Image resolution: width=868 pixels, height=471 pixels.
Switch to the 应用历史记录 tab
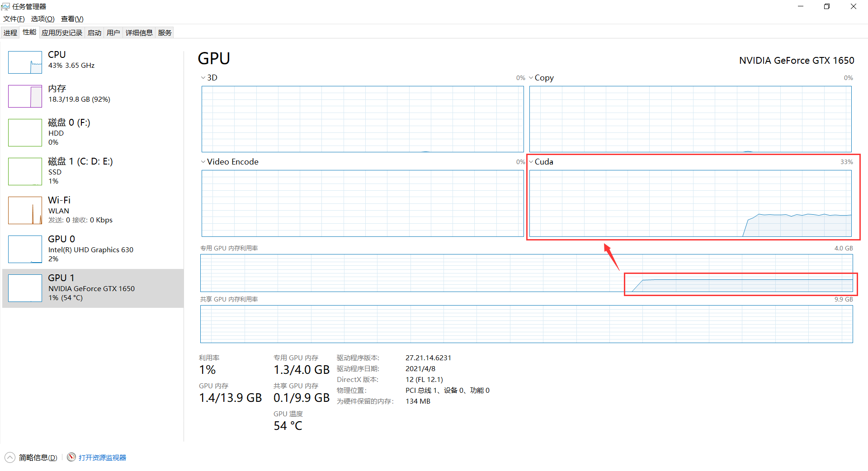coord(62,33)
